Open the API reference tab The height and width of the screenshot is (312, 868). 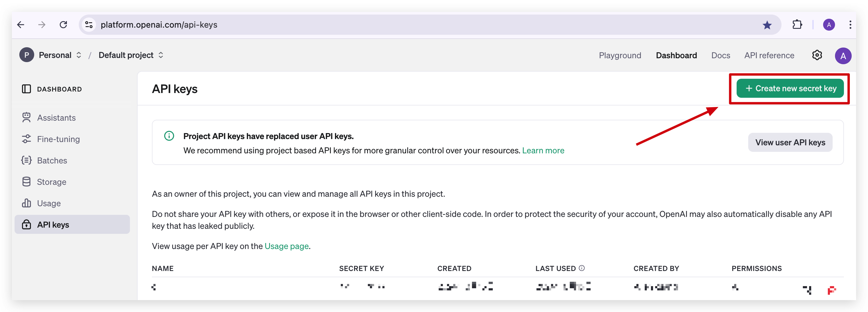[x=769, y=55]
